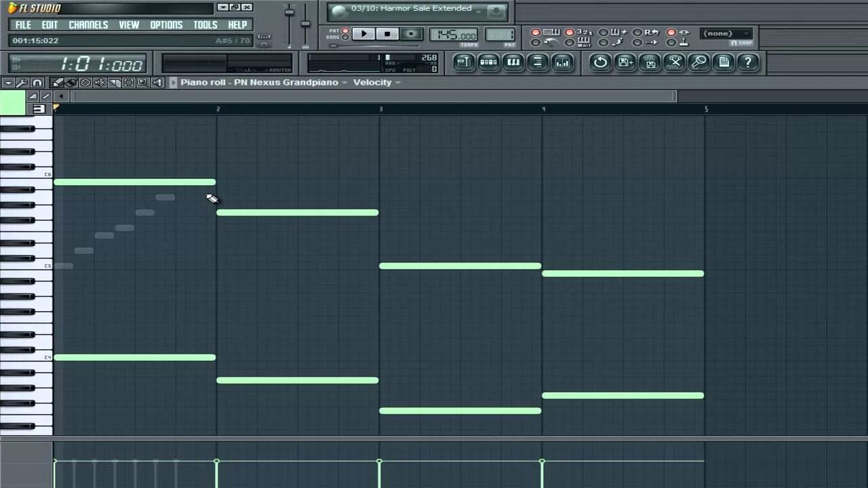Choose the Select tool in piano roll
The height and width of the screenshot is (488, 868).
point(128,83)
